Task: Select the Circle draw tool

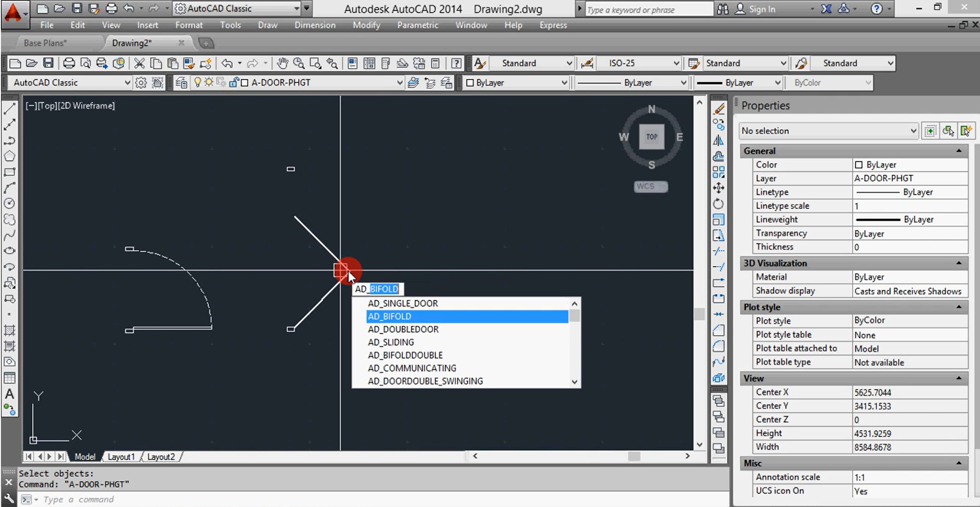Action: pos(9,203)
